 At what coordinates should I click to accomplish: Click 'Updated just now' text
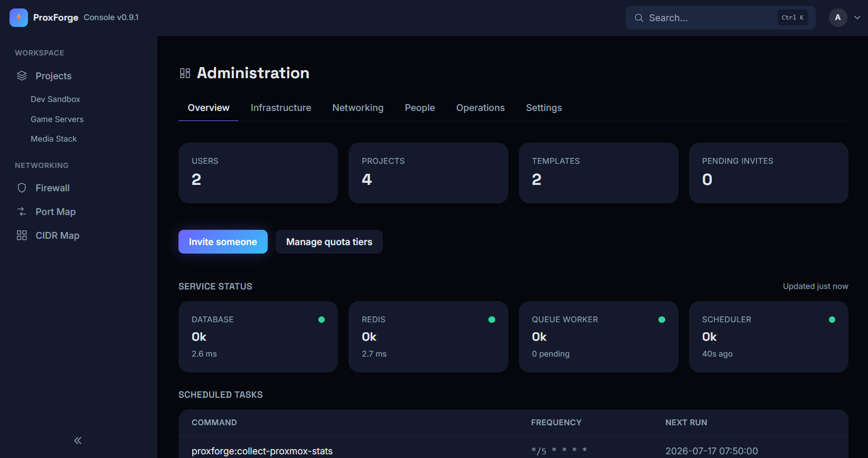pos(815,286)
